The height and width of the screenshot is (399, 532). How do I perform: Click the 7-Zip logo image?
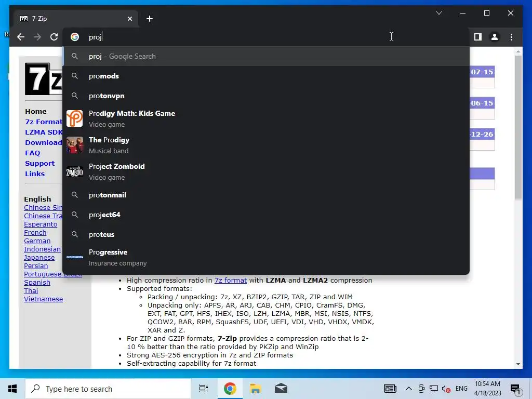point(44,79)
